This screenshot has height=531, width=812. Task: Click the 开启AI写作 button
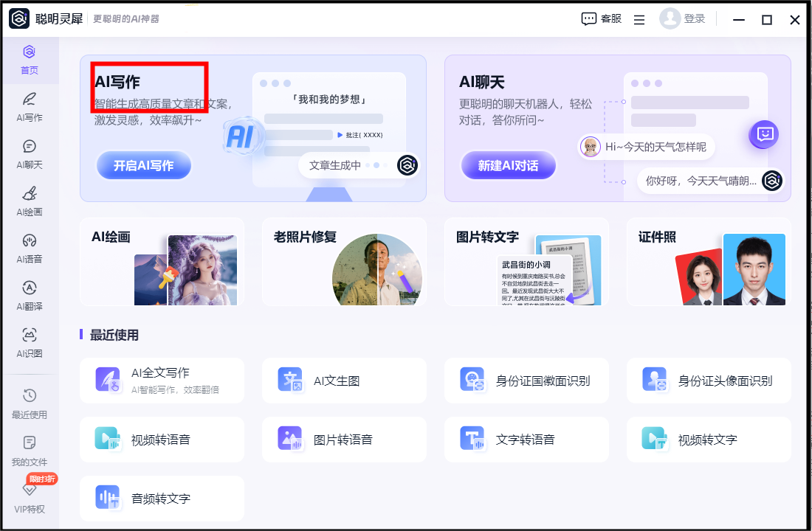pos(144,166)
